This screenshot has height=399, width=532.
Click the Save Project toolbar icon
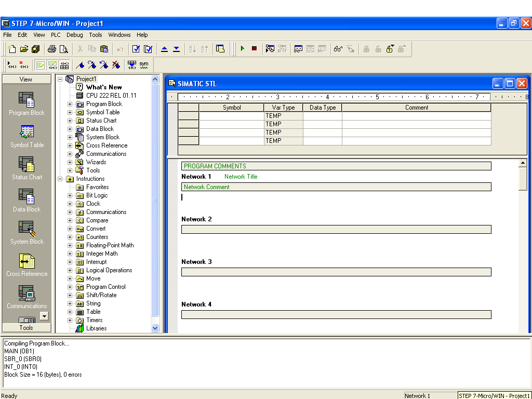point(35,49)
